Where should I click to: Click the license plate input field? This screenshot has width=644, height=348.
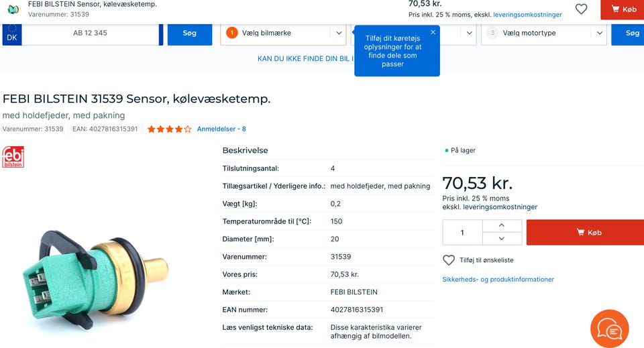pos(91,33)
